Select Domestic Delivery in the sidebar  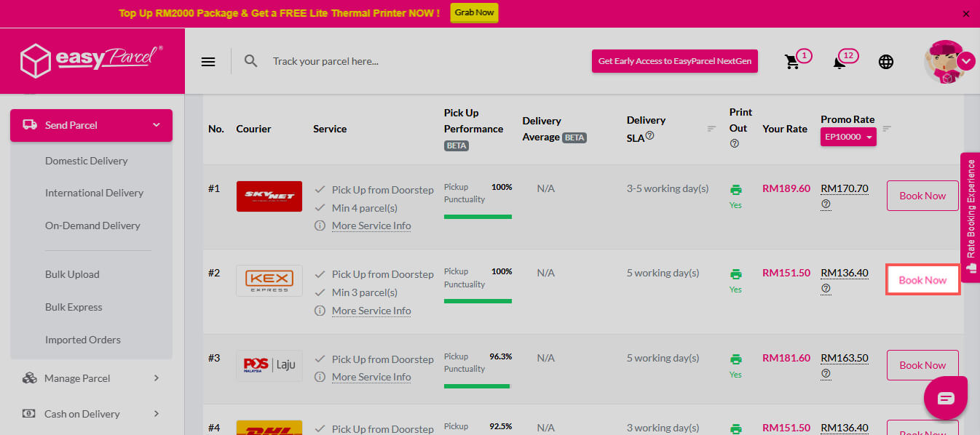tap(86, 161)
